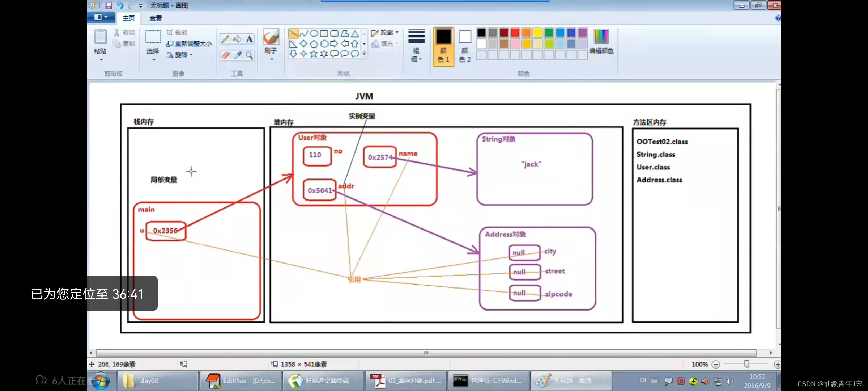
Task: Open EditPlus from the taskbar
Action: coord(241,381)
